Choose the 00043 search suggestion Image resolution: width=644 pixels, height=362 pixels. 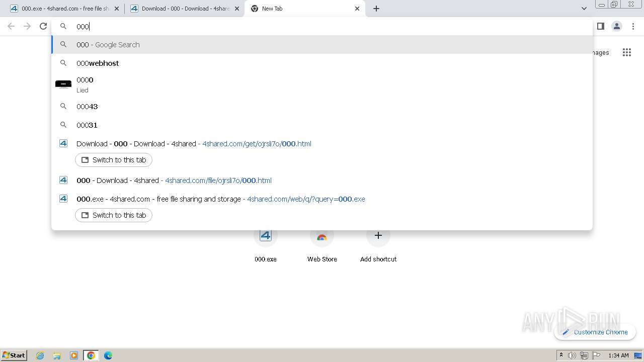[x=322, y=107]
